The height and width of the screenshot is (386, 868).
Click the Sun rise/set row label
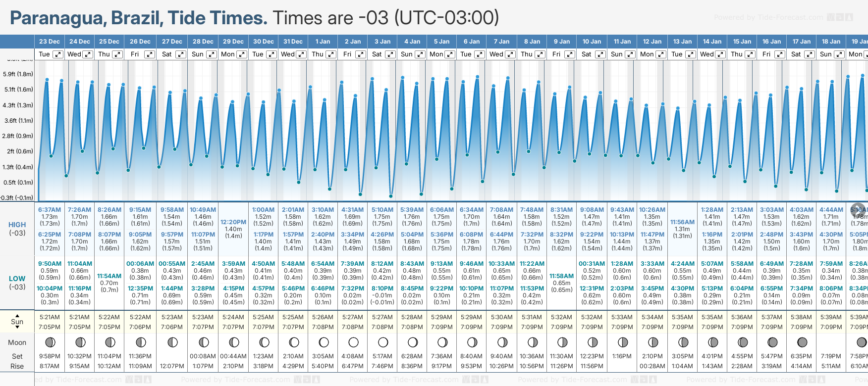17,322
